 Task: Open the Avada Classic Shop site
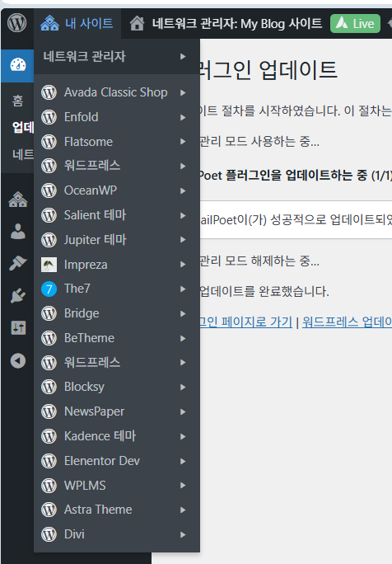click(115, 92)
